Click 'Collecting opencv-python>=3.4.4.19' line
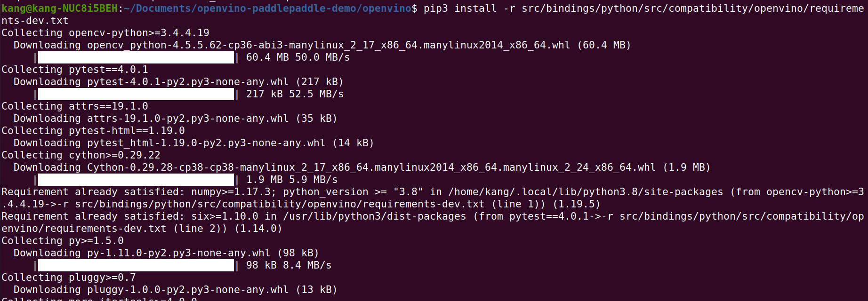The width and height of the screenshot is (868, 301). pos(105,33)
